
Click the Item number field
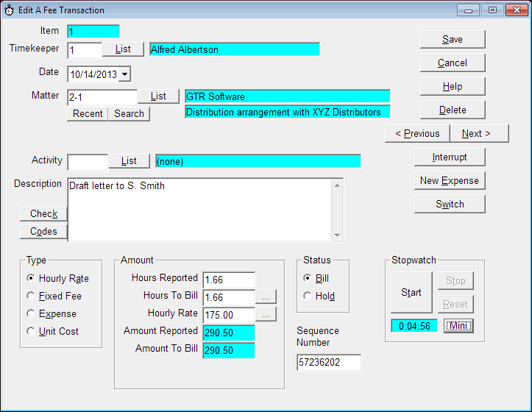click(93, 32)
